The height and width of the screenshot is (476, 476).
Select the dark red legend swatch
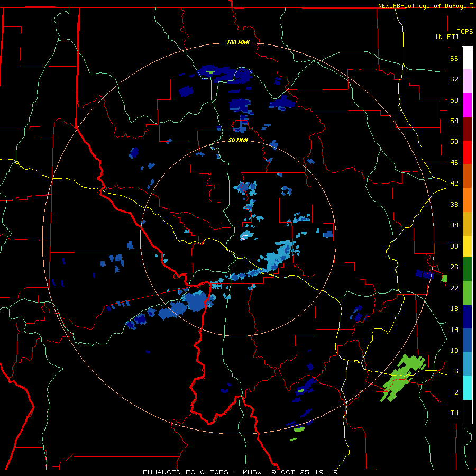point(467,129)
